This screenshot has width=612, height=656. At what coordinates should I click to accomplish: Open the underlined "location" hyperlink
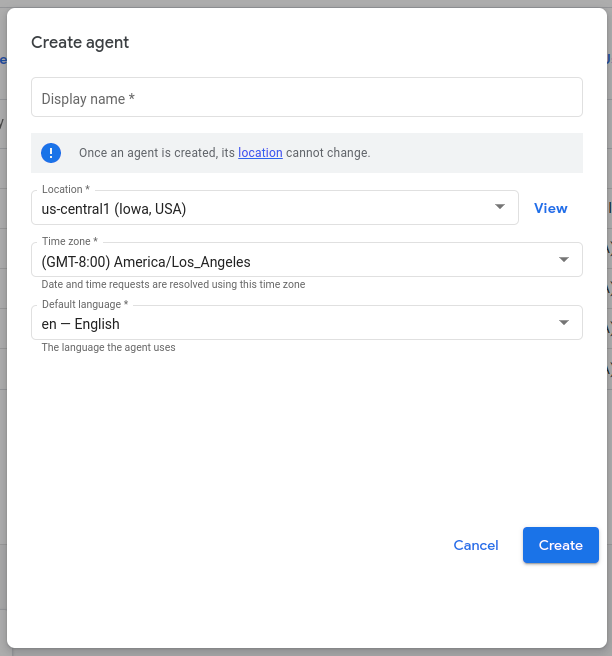click(x=260, y=153)
